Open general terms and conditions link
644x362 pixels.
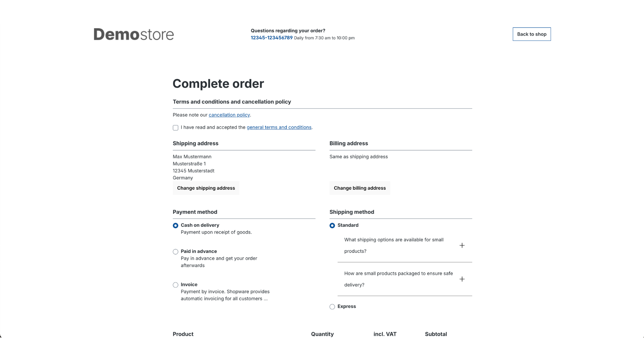pos(279,127)
